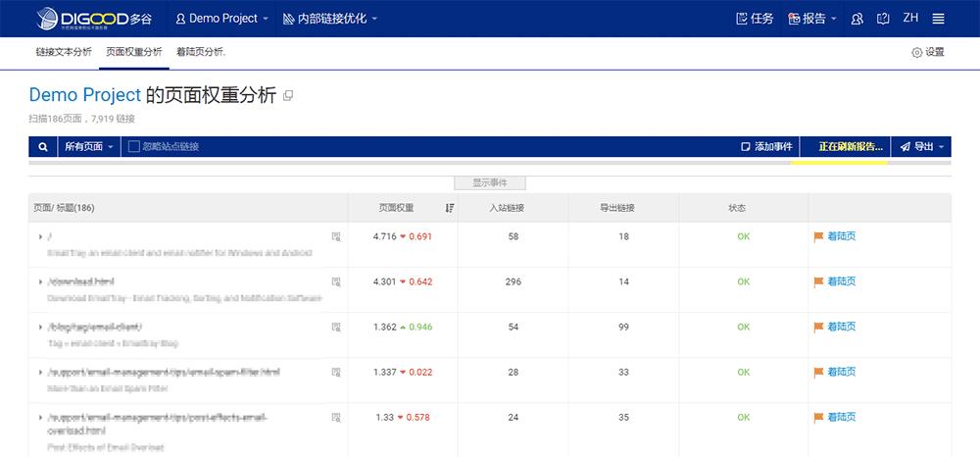
Task: Open the Demo Project selector dropdown
Action: [222, 19]
